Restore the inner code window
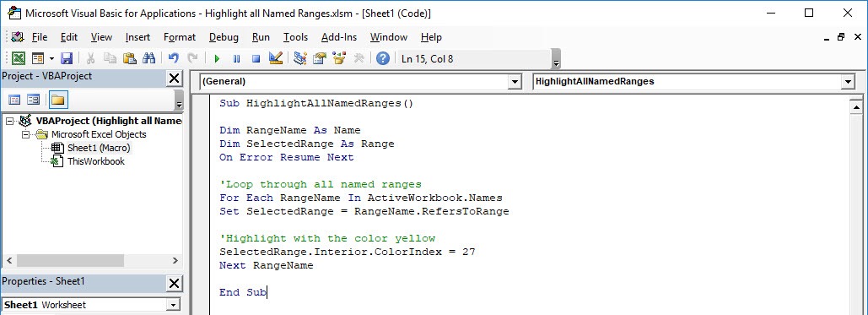Screen dimensions: 868x315 point(842,37)
